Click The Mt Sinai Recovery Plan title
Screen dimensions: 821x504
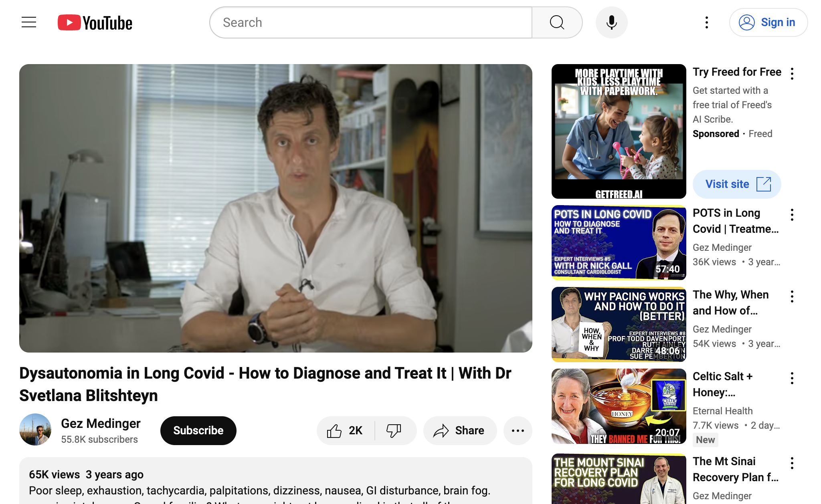(736, 469)
